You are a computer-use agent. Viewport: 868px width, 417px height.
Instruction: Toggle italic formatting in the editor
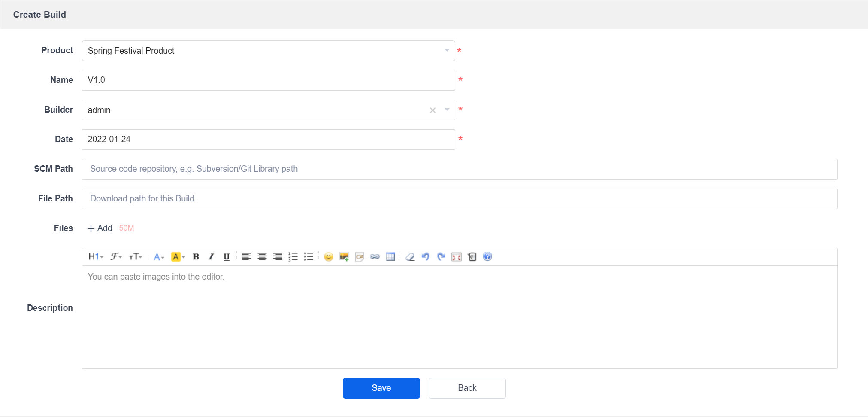point(211,257)
